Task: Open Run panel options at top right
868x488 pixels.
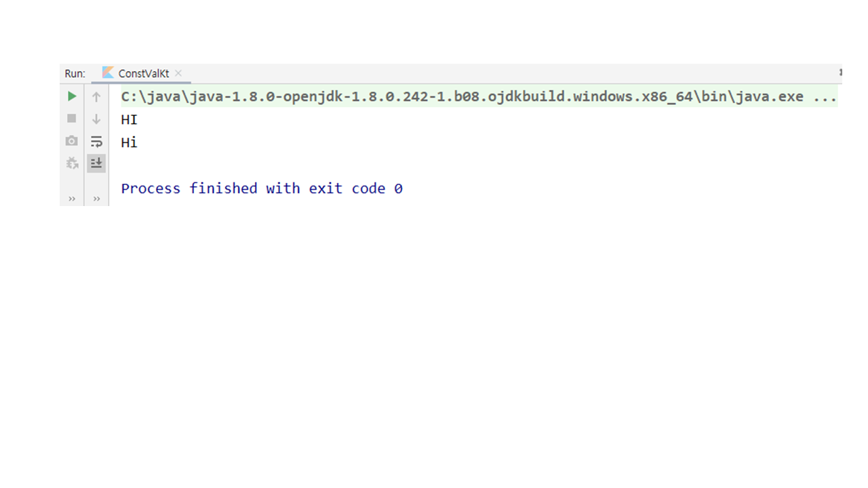Action: click(840, 72)
